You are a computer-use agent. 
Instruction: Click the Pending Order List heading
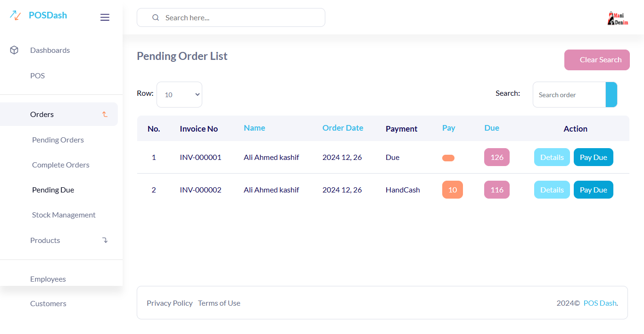(182, 56)
